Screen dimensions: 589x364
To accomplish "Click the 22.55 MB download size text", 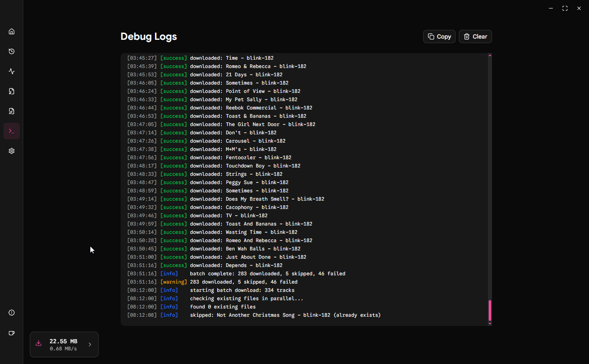I will (x=63, y=341).
